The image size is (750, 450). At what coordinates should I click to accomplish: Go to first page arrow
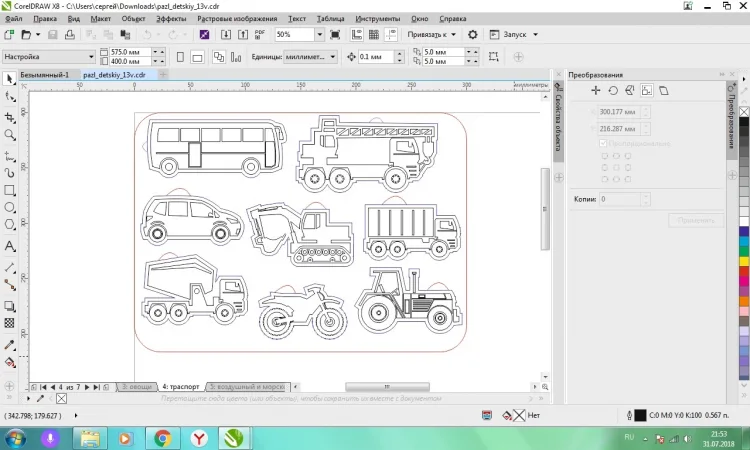tap(43, 387)
